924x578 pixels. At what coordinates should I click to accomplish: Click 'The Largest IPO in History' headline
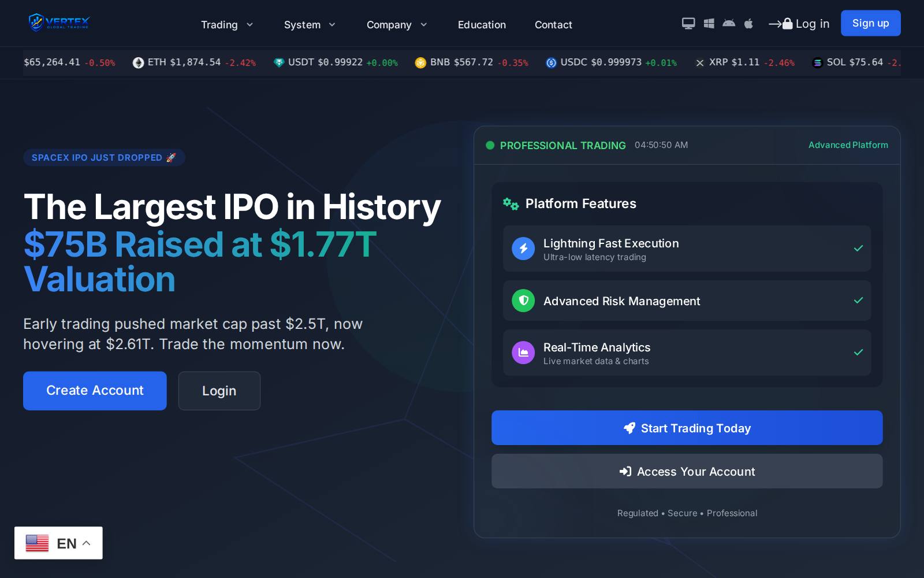point(232,207)
